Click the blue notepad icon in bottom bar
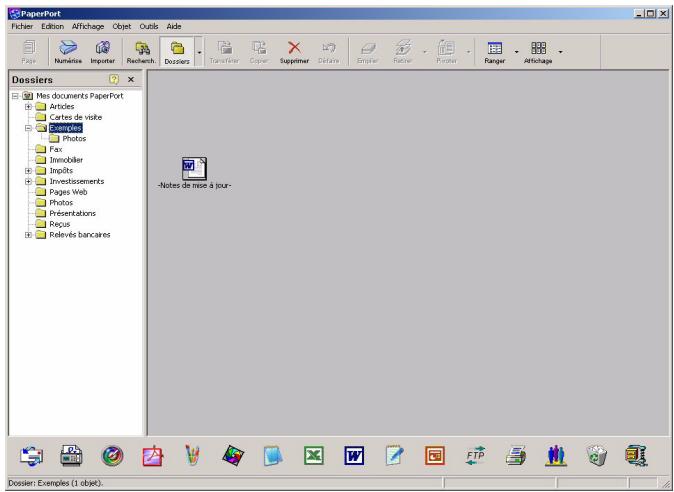Viewport: 674px width, 492px height. coord(273,456)
